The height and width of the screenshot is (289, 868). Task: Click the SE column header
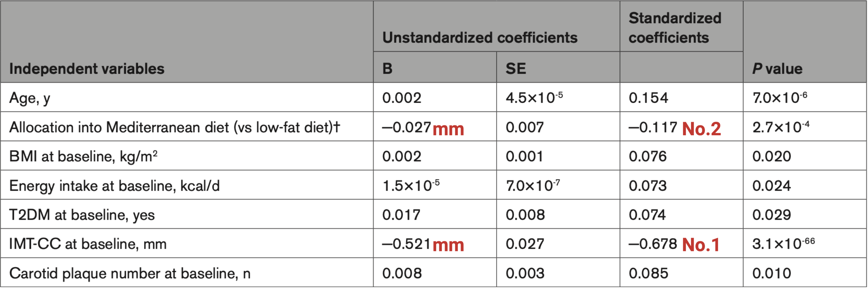(x=516, y=69)
